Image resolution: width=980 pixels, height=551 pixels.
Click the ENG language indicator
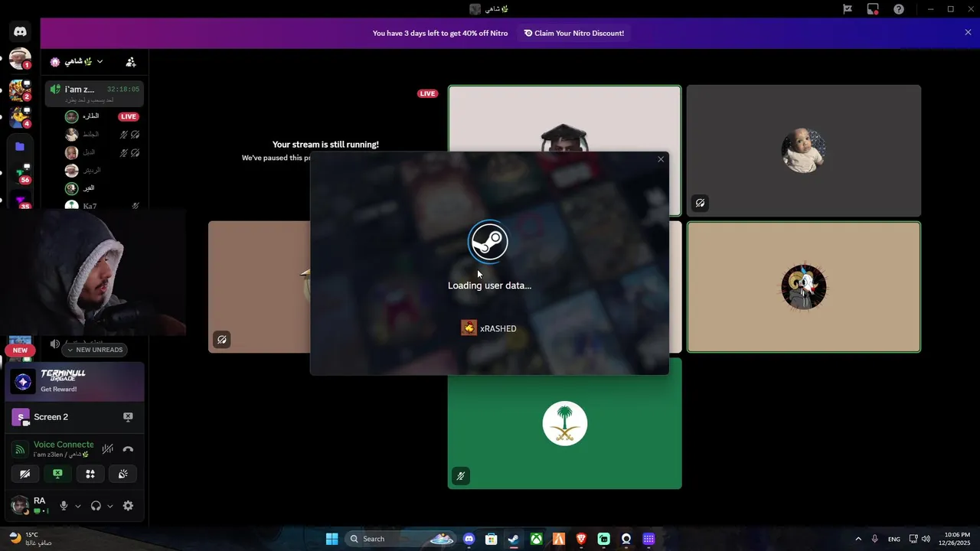[x=893, y=539]
